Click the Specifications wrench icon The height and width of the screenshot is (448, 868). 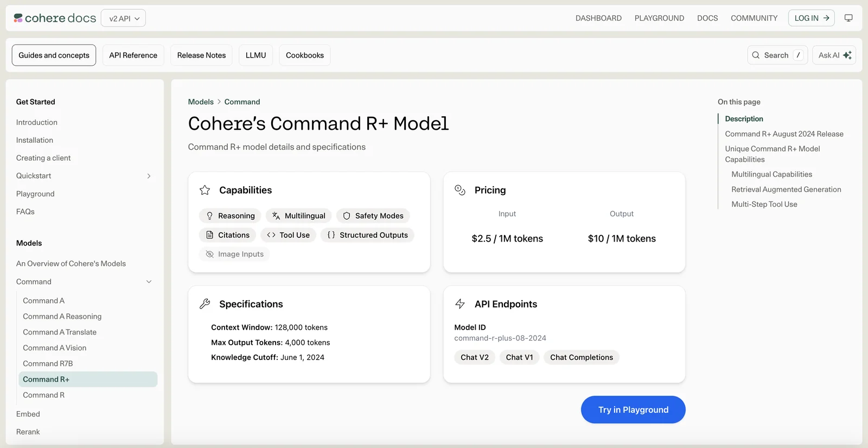(205, 304)
